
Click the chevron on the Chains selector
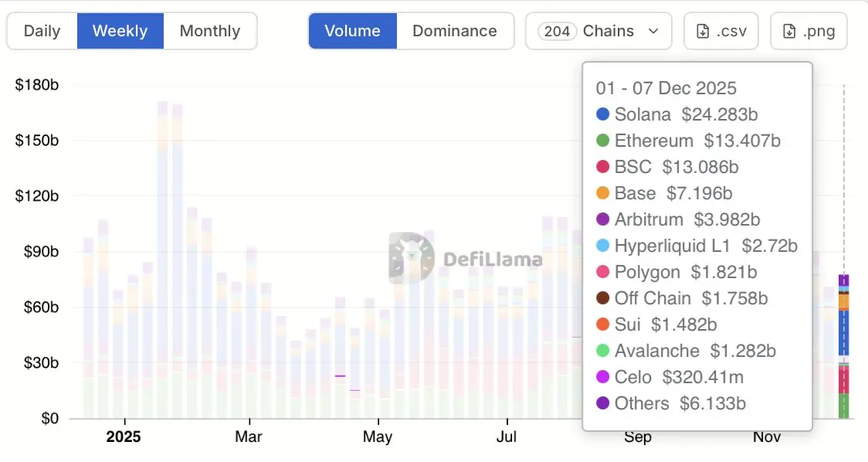pos(654,32)
